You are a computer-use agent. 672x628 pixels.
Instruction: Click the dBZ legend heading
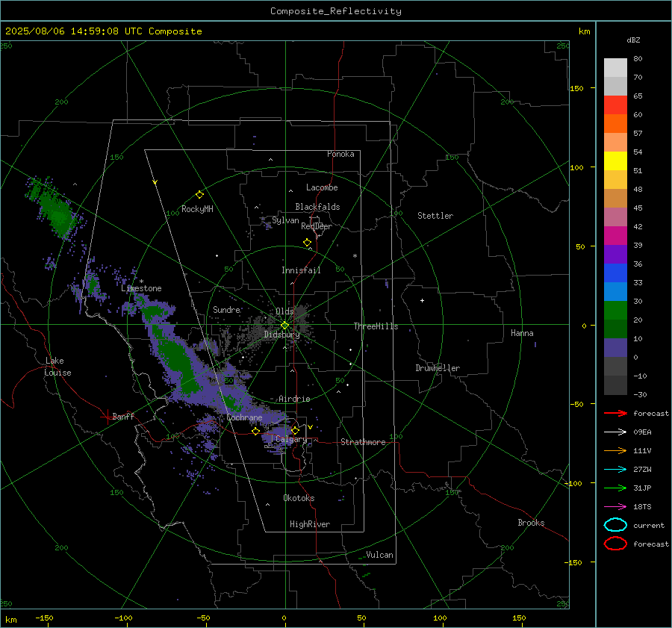click(633, 40)
